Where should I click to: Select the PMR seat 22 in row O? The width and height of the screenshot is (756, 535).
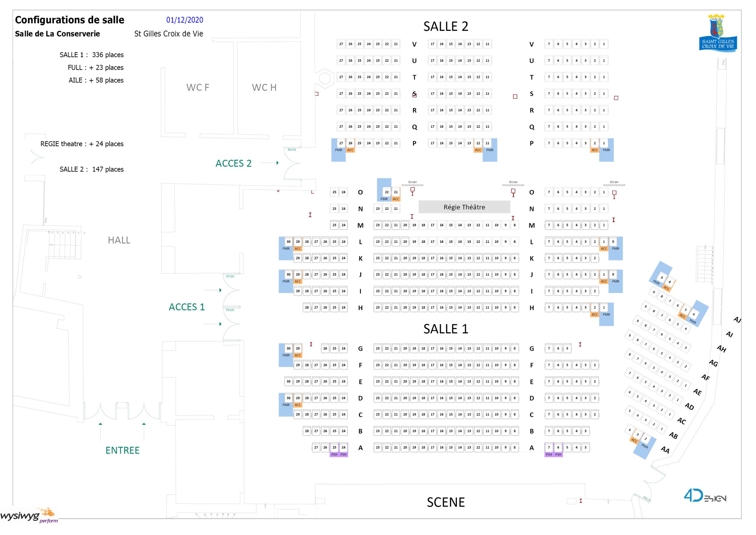click(x=387, y=192)
